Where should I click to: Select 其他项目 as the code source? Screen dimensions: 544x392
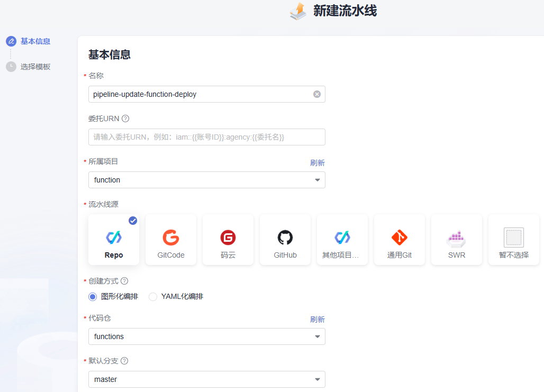pyautogui.click(x=342, y=239)
